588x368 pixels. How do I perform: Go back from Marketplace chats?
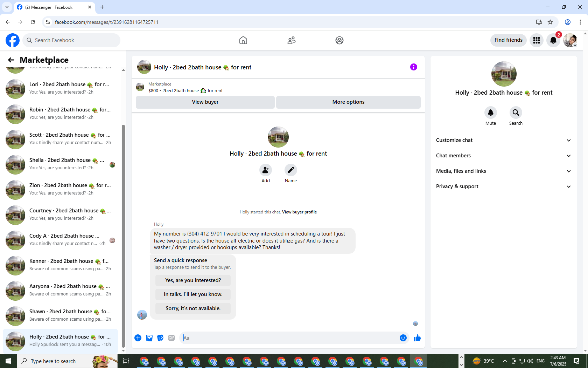click(11, 60)
